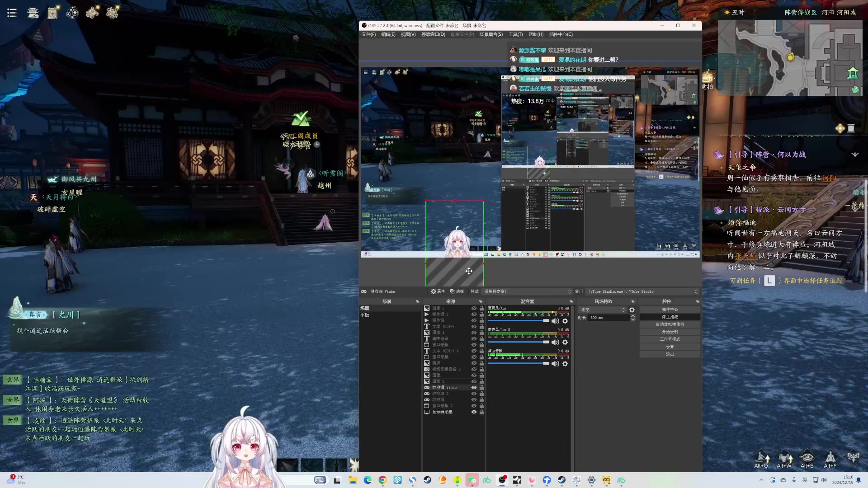Open OBS 工具(T) menu
Image resolution: width=868 pixels, height=488 pixels.
[515, 34]
